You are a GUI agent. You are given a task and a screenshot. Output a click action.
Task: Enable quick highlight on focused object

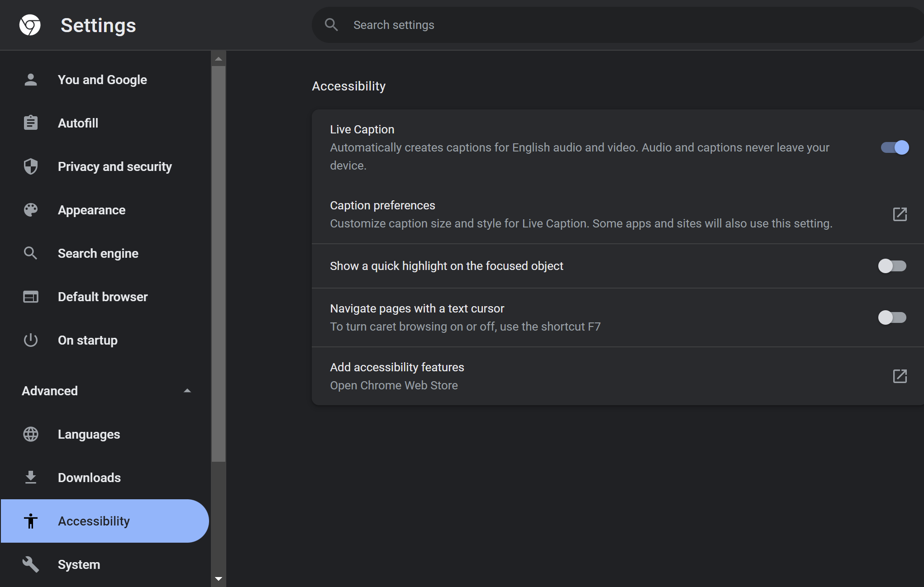point(892,266)
